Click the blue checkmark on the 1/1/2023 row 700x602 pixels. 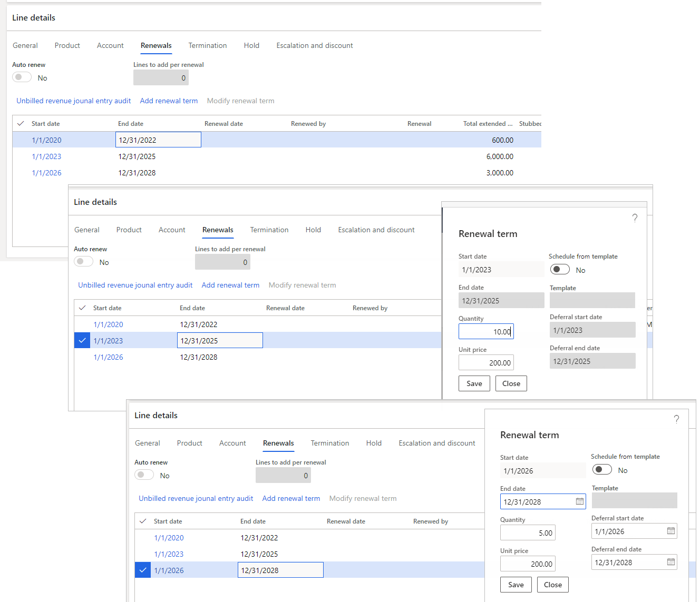[x=82, y=341]
